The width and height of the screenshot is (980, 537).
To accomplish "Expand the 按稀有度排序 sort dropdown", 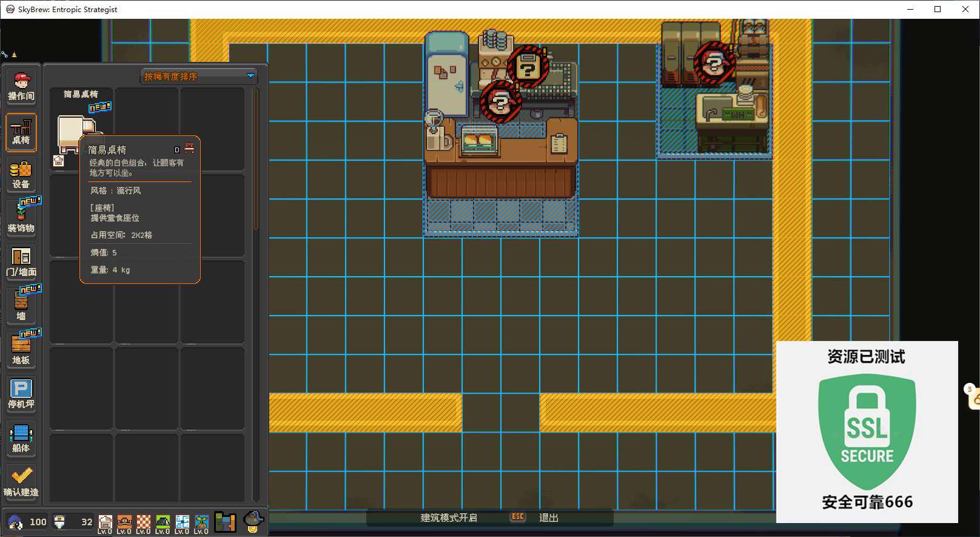I will (199, 76).
